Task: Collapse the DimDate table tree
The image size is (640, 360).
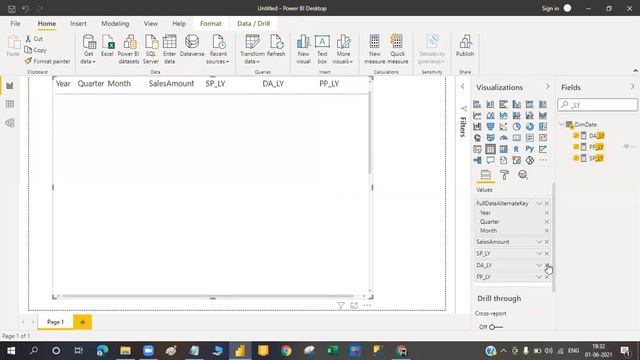Action: pyautogui.click(x=562, y=124)
